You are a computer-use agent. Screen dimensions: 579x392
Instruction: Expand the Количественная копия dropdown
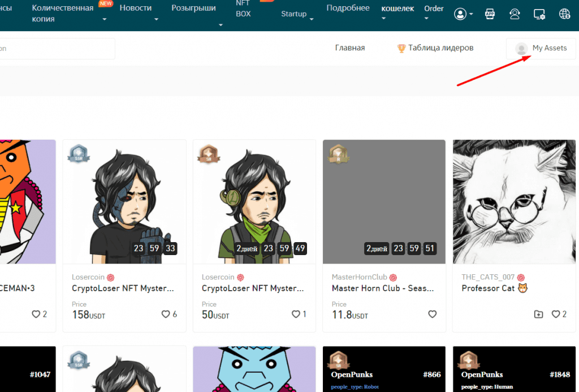point(105,19)
